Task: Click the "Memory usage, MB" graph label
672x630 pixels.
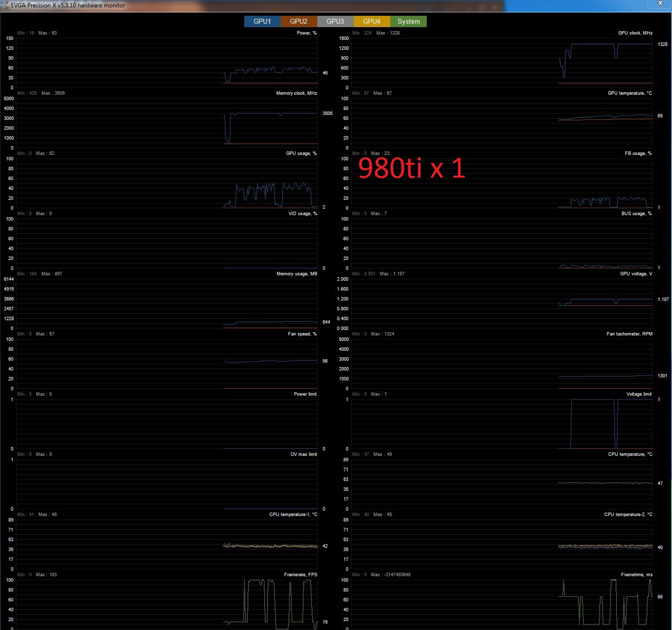Action: click(x=297, y=274)
